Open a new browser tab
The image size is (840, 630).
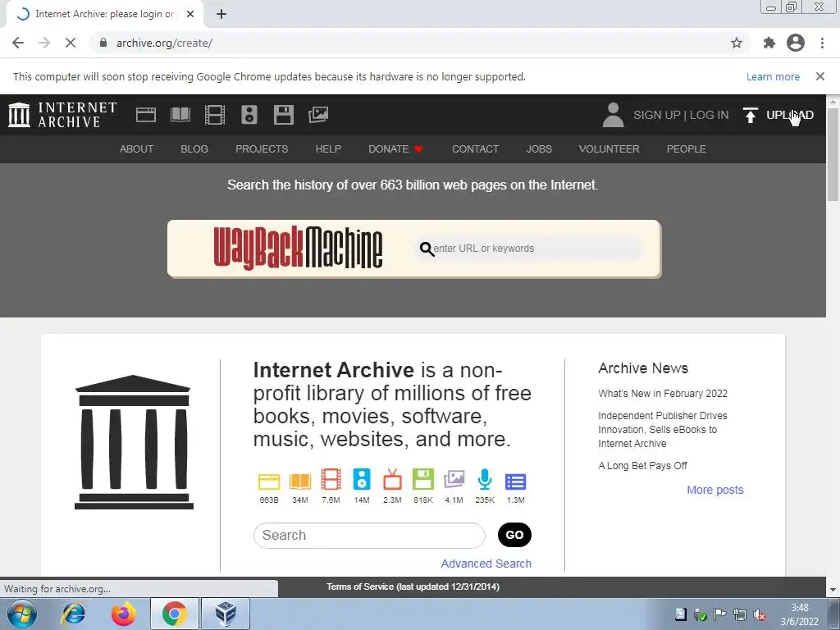coord(221,15)
